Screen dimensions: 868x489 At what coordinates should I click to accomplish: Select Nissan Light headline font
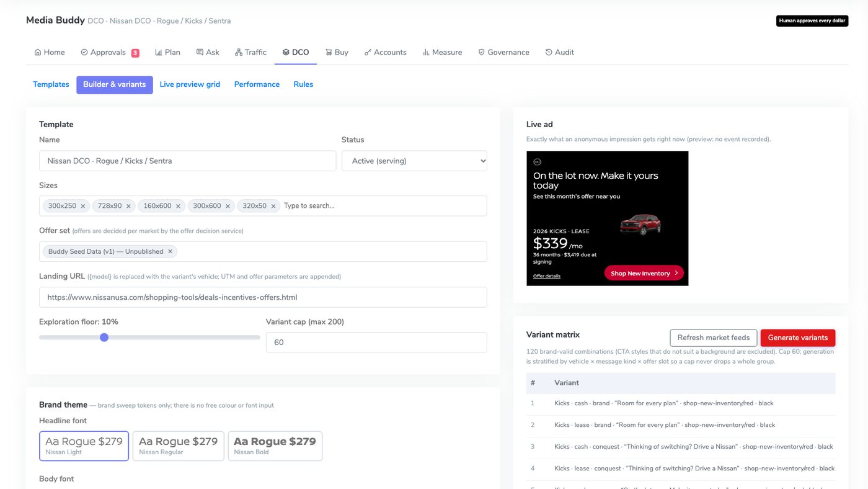84,446
